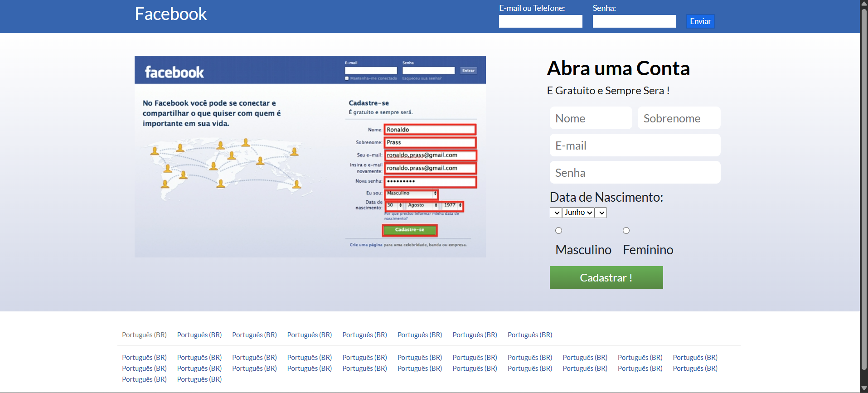Focus the Sobrenome input field

pyautogui.click(x=679, y=118)
